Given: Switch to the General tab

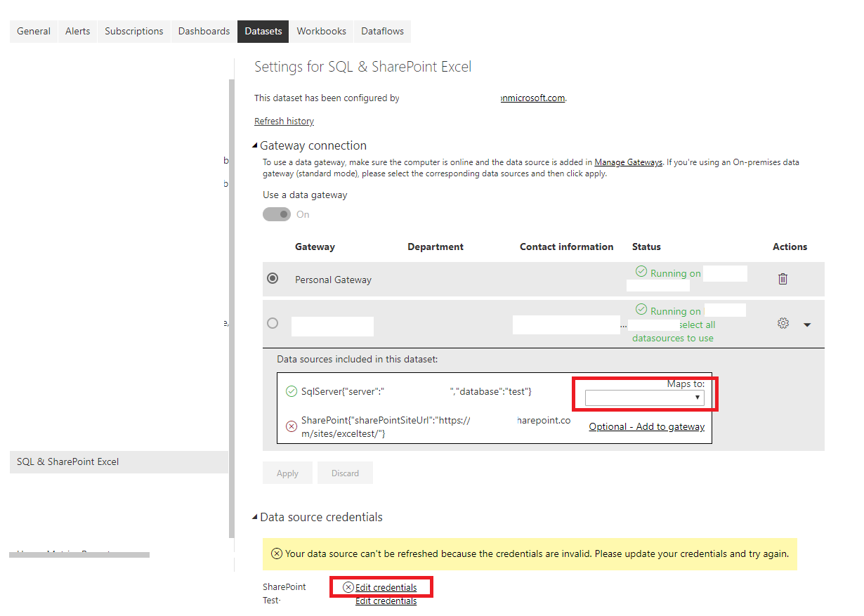Looking at the screenshot, I should [x=34, y=31].
